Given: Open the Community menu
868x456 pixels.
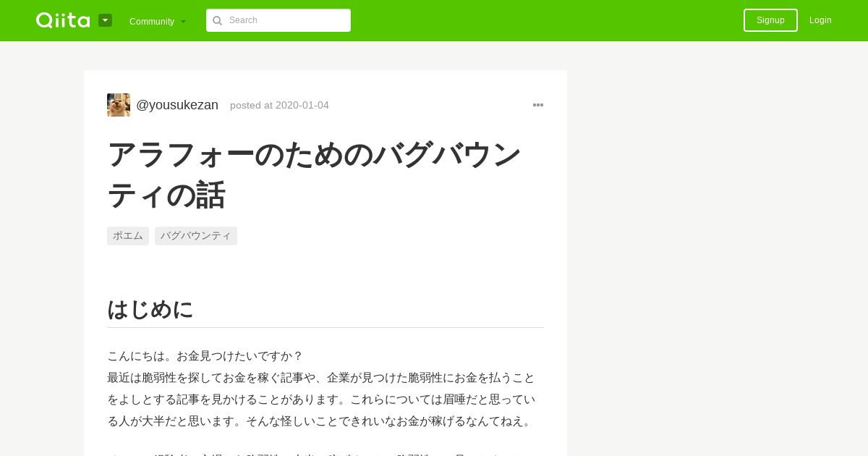Looking at the screenshot, I should coord(158,21).
